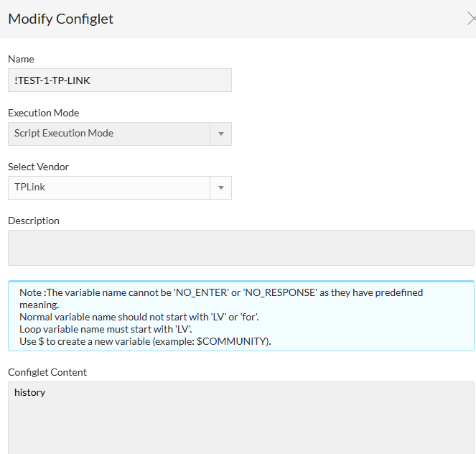476x454 pixels.
Task: Click the Name field containing !TEST-1-TP-LINK
Action: tap(119, 80)
